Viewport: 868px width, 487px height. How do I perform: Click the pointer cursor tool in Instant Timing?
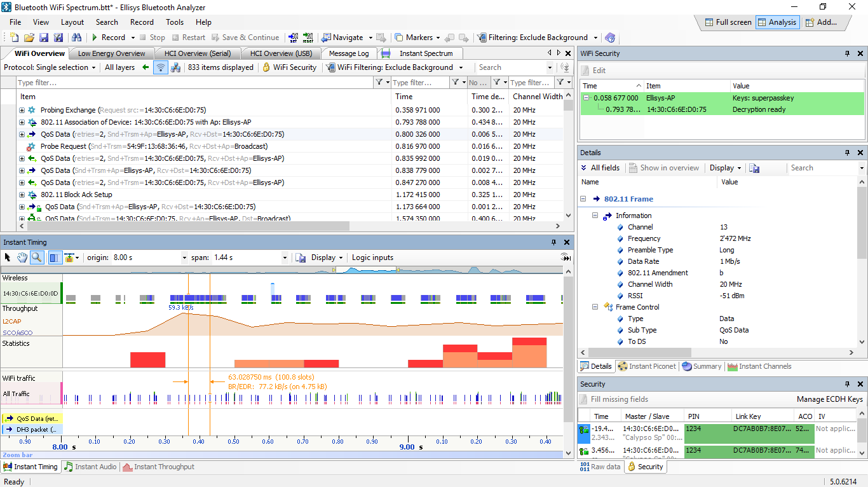[8, 257]
